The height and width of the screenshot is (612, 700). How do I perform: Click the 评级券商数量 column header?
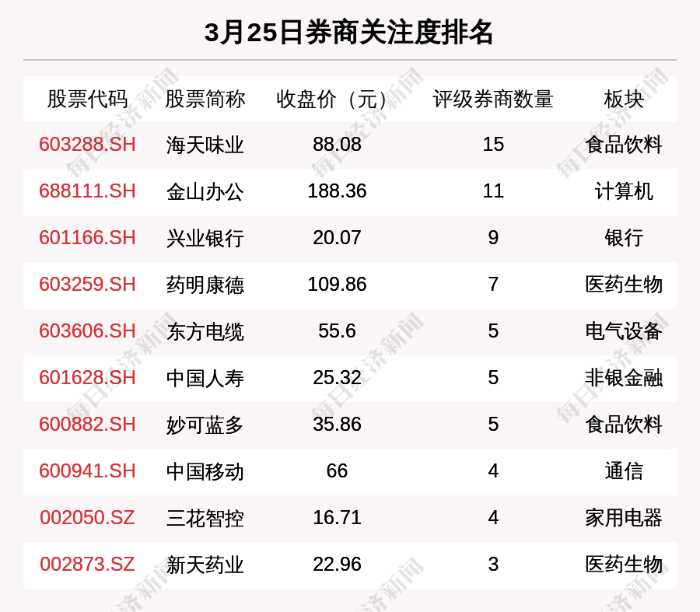coord(493,99)
